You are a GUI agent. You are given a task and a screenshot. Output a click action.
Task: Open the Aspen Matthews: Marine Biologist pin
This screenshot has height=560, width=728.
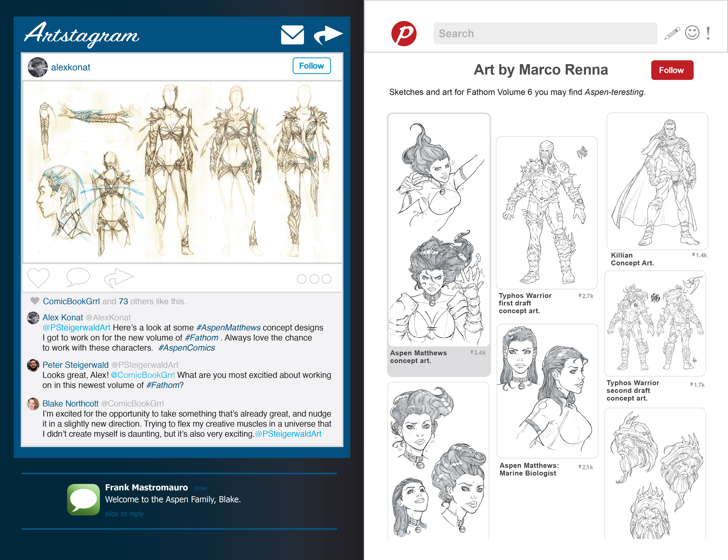(547, 391)
